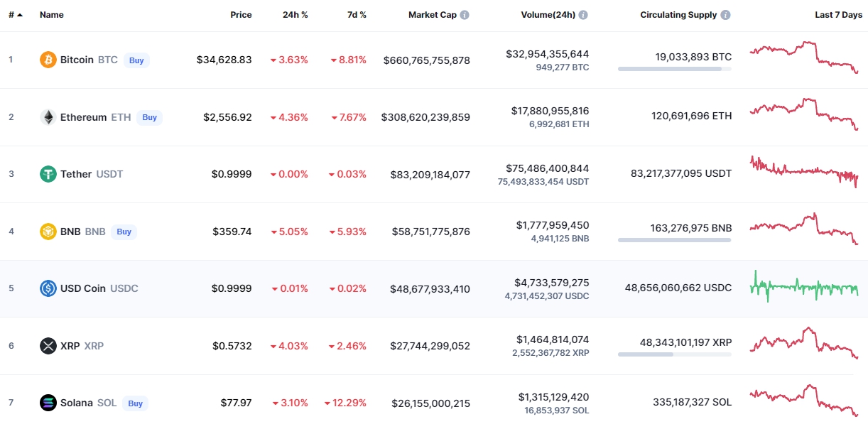Image resolution: width=868 pixels, height=429 pixels.
Task: Click BNB price $359.74
Action: 232,232
